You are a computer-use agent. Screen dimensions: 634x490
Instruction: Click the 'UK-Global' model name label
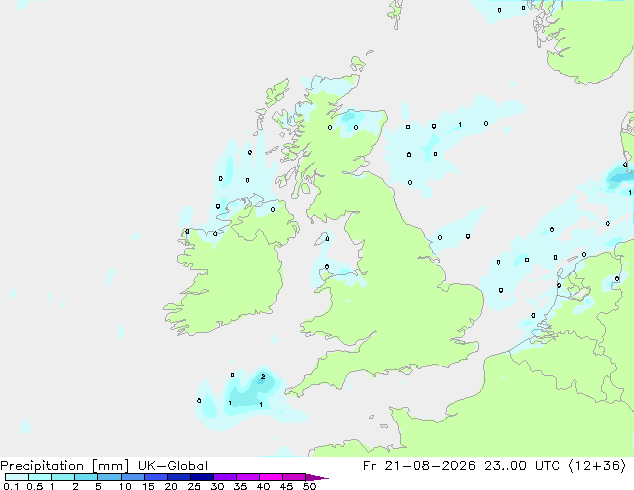pos(173,466)
